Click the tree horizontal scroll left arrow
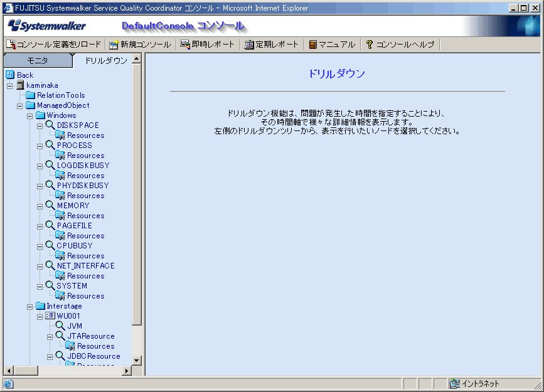 tap(9, 371)
